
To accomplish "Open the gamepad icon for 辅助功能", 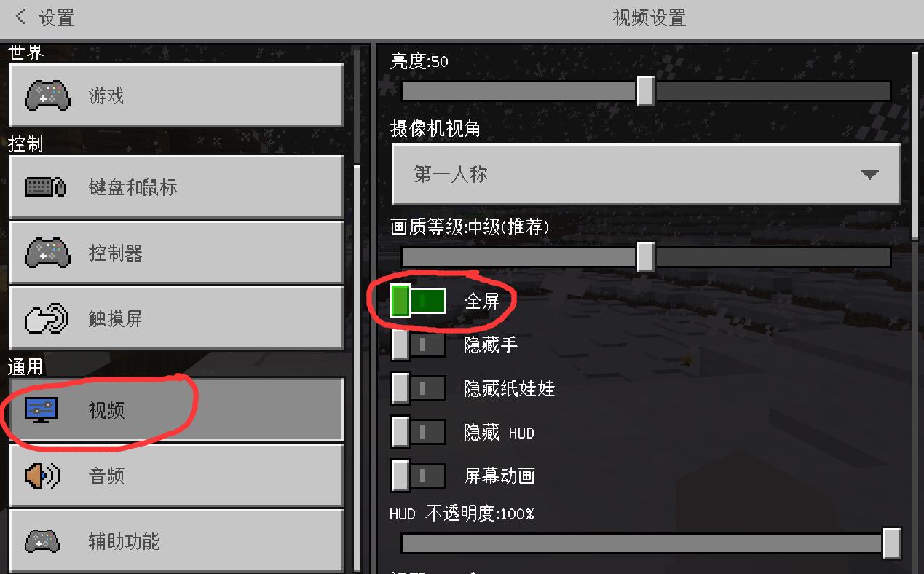I will pyautogui.click(x=42, y=541).
